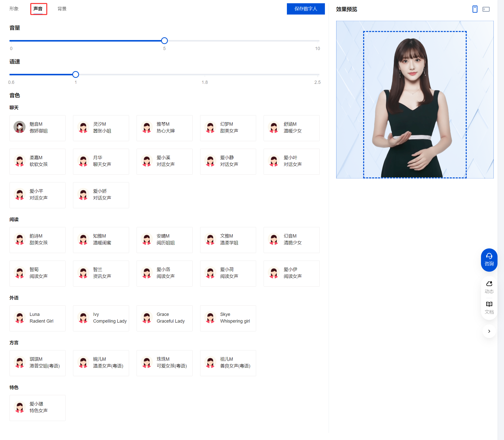Switch to the 背景 tab
Image resolution: width=504 pixels, height=440 pixels.
(62, 9)
